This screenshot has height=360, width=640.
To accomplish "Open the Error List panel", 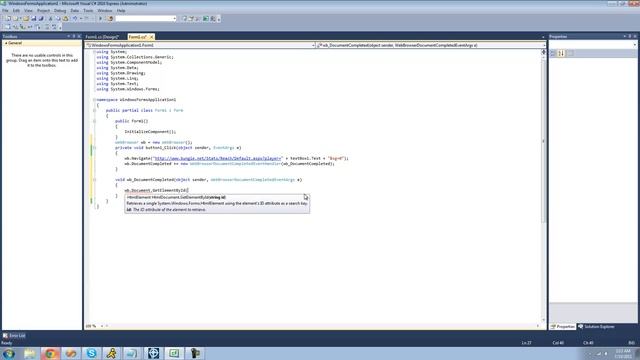I will coord(14,336).
